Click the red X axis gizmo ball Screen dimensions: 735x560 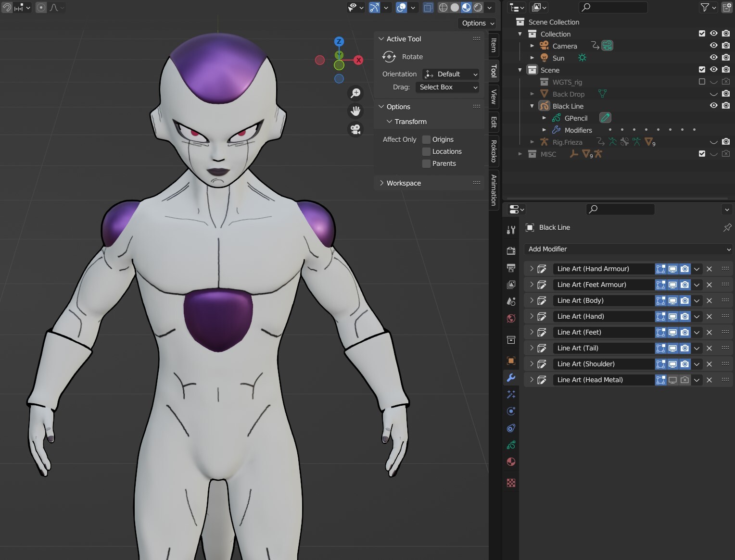358,60
